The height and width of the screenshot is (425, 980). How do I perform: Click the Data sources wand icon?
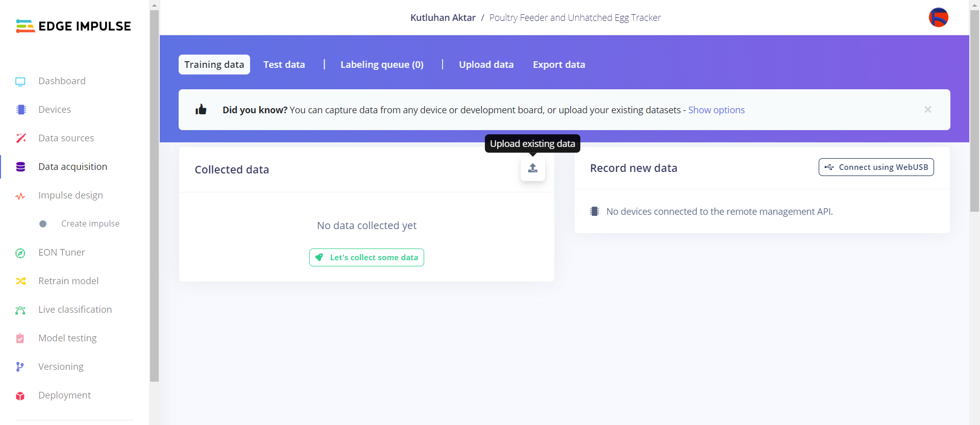(21, 138)
